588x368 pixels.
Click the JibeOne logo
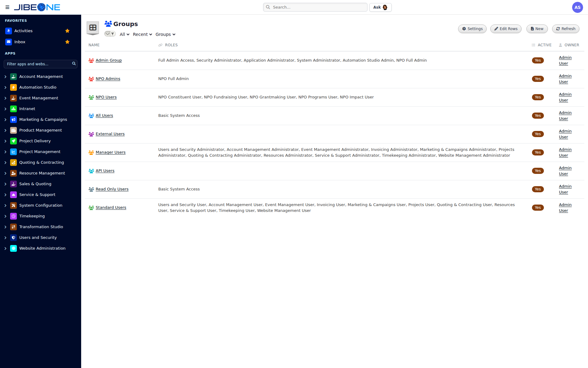point(37,7)
